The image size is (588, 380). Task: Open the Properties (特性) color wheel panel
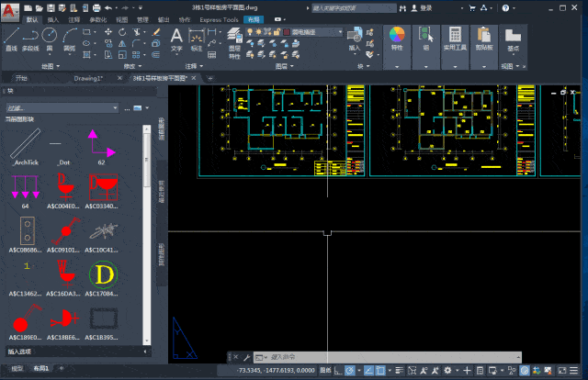tap(397, 37)
